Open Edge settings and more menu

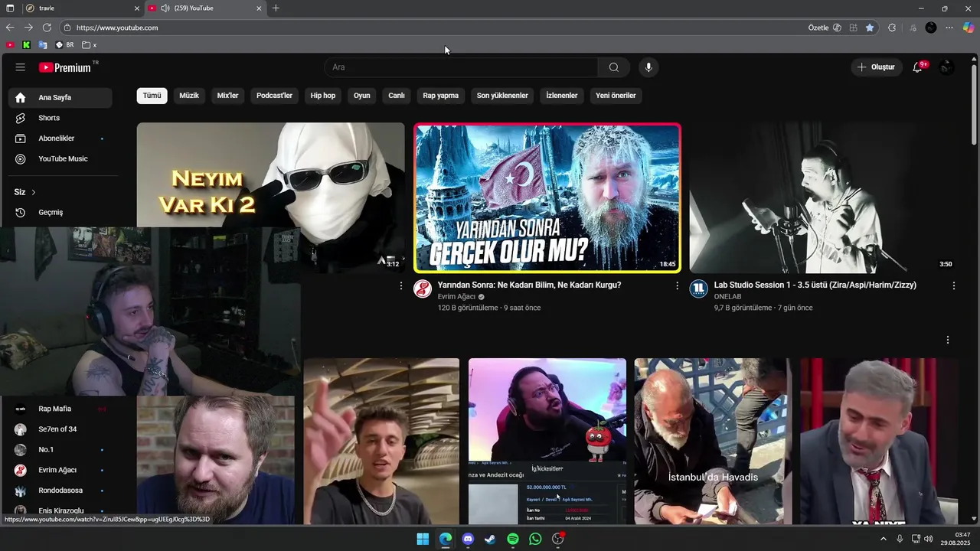[x=949, y=28]
